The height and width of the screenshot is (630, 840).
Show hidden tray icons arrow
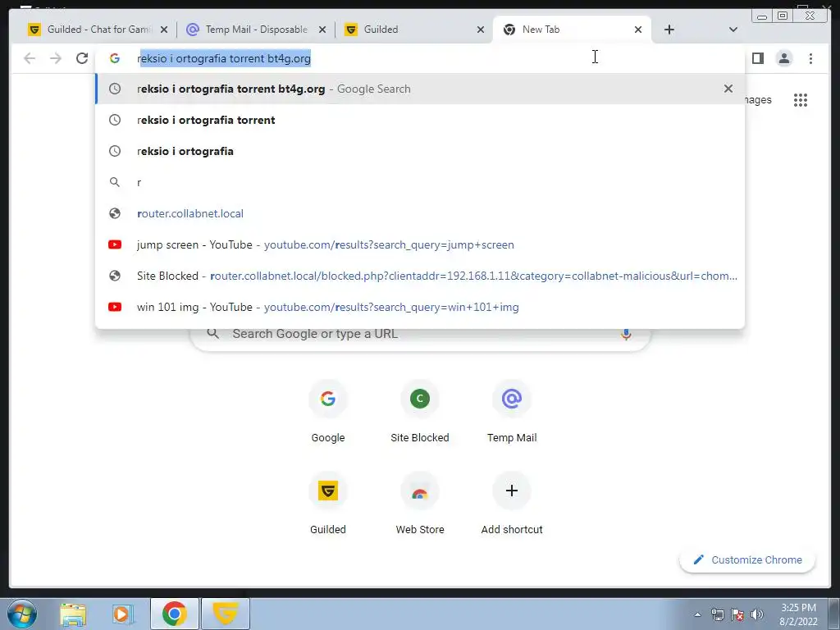(x=697, y=615)
